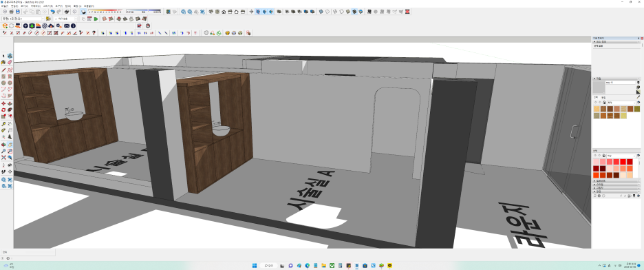This screenshot has width=644, height=270.
Task: Open details menu next to 목재 dropdown
Action: [x=638, y=103]
